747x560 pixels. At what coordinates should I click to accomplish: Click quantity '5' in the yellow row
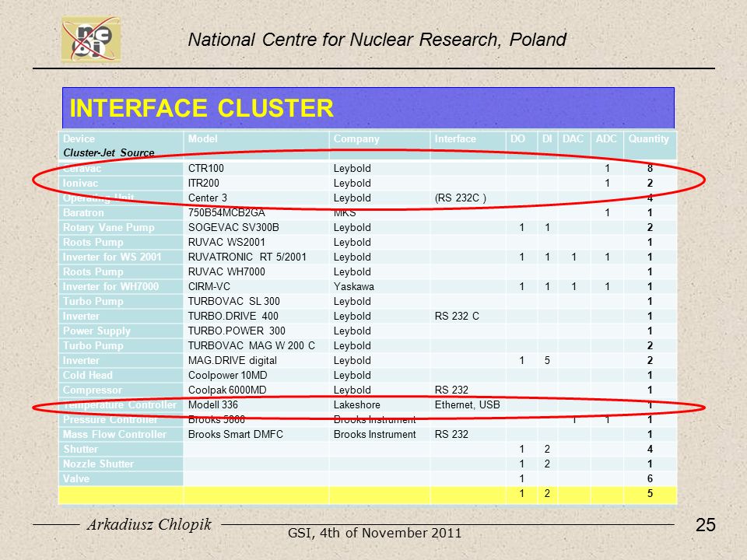(650, 493)
